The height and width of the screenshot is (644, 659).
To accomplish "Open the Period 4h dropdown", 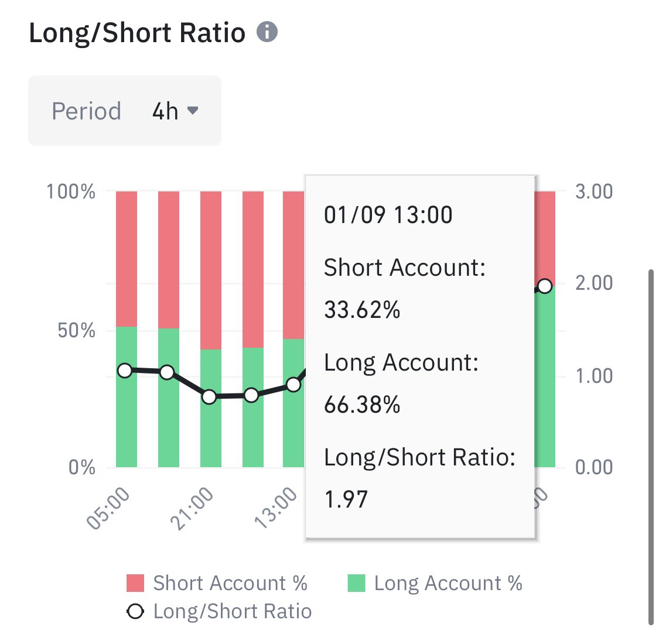I will coord(125,111).
